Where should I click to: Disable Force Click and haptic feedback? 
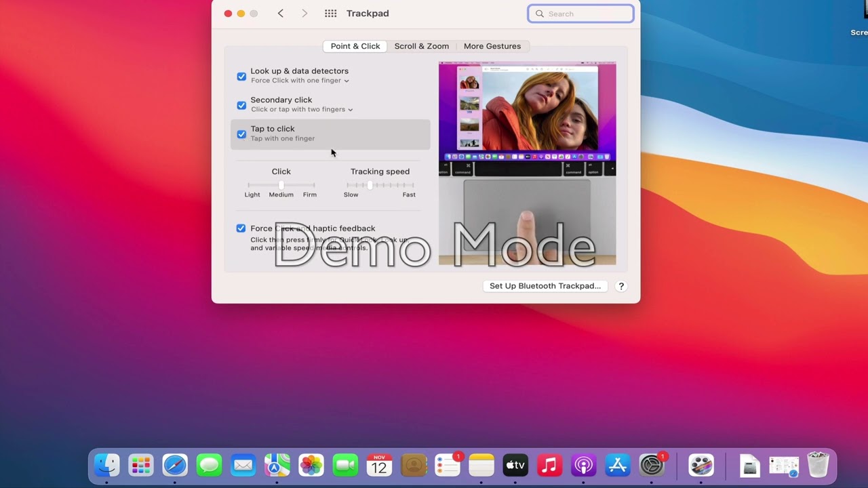[241, 228]
